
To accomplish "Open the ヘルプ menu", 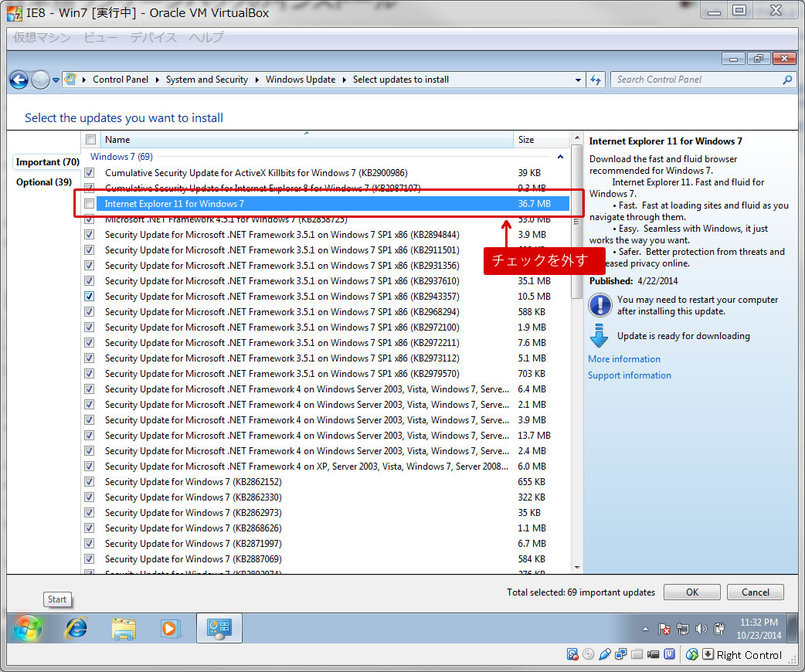I will tap(205, 38).
